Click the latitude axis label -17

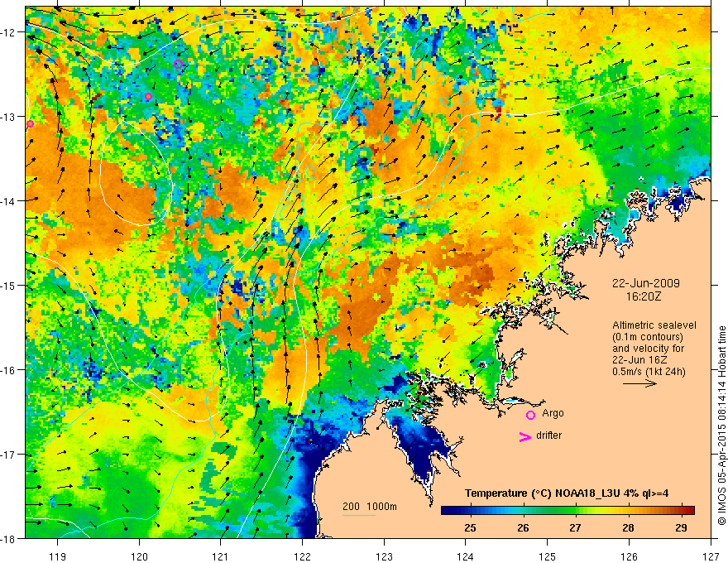[8, 455]
